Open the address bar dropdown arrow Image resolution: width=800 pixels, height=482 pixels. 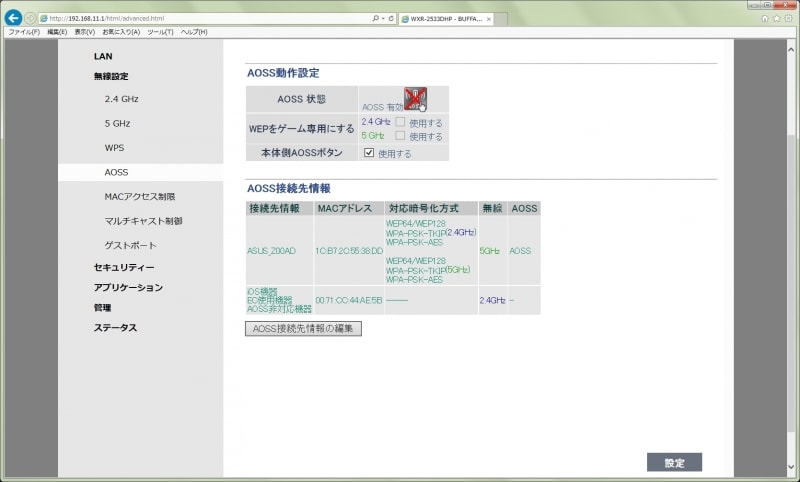click(383, 18)
